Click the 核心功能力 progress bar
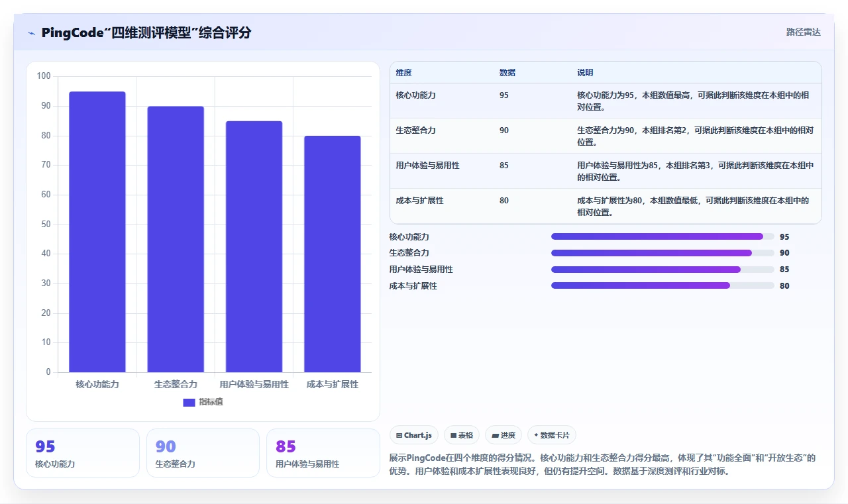The width and height of the screenshot is (848, 504). point(662,236)
